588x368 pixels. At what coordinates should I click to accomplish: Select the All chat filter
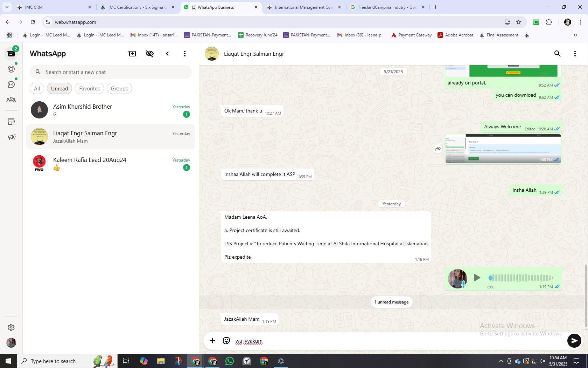pos(37,88)
